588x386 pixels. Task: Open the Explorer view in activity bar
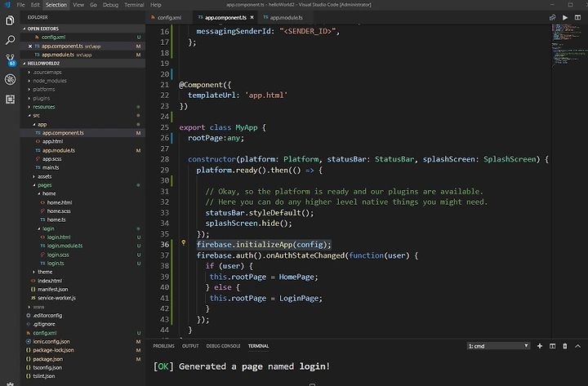[x=10, y=20]
